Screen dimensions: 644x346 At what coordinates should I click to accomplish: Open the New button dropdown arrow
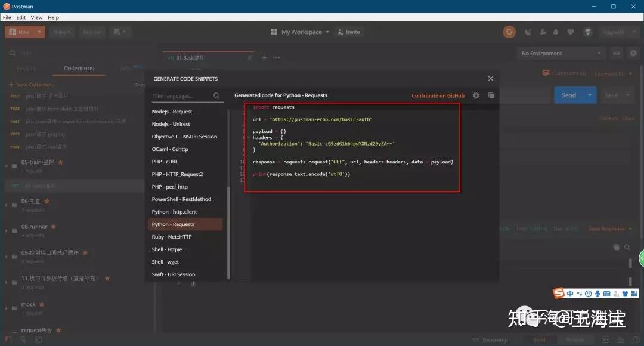tap(39, 32)
